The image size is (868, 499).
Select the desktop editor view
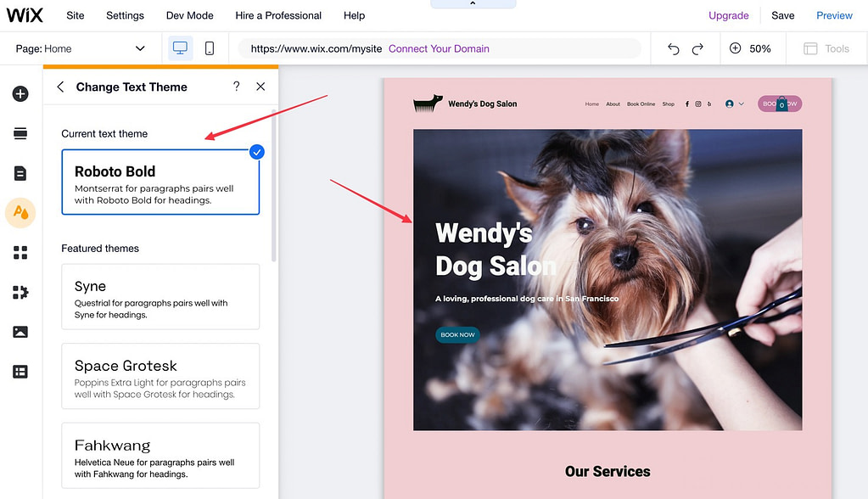click(179, 48)
